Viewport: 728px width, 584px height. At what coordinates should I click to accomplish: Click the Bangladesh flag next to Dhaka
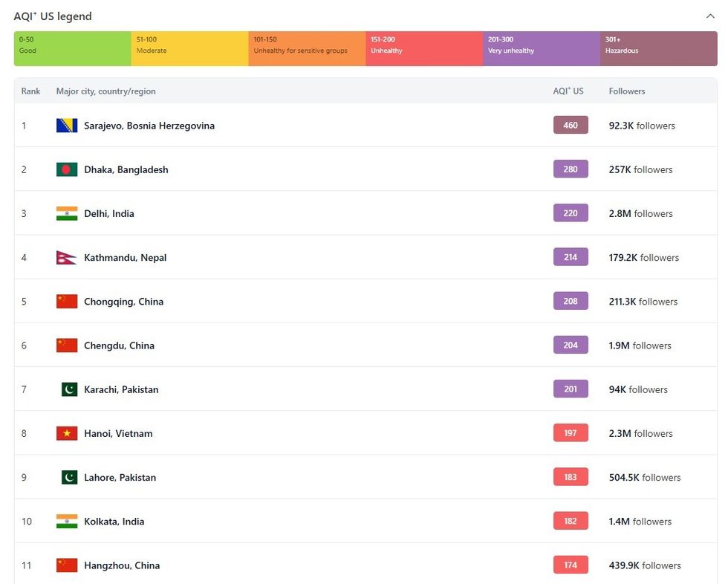tap(67, 169)
